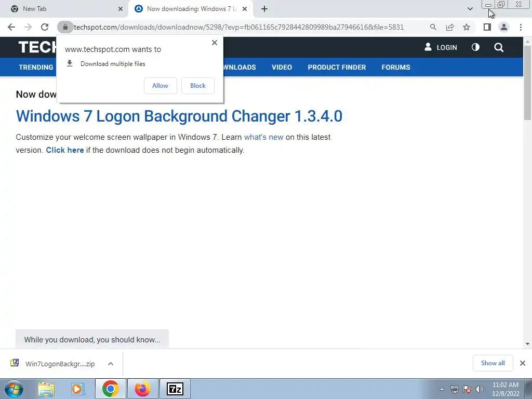Open the Chrome three-dot menu
Image resolution: width=532 pixels, height=399 pixels.
521,27
